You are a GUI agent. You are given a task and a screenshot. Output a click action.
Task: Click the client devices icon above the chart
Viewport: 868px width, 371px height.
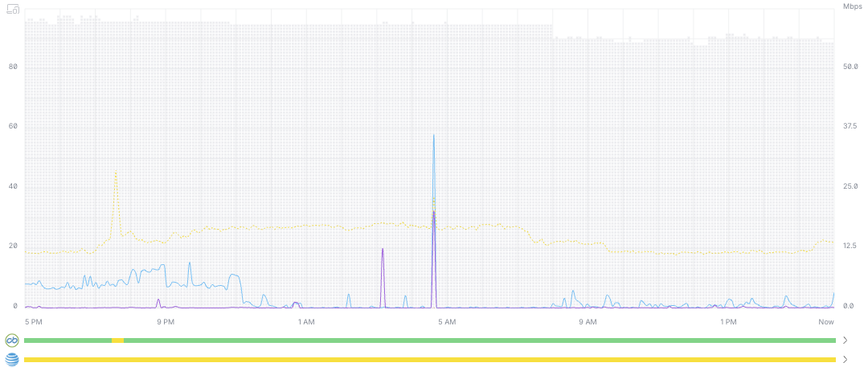tap(14, 10)
